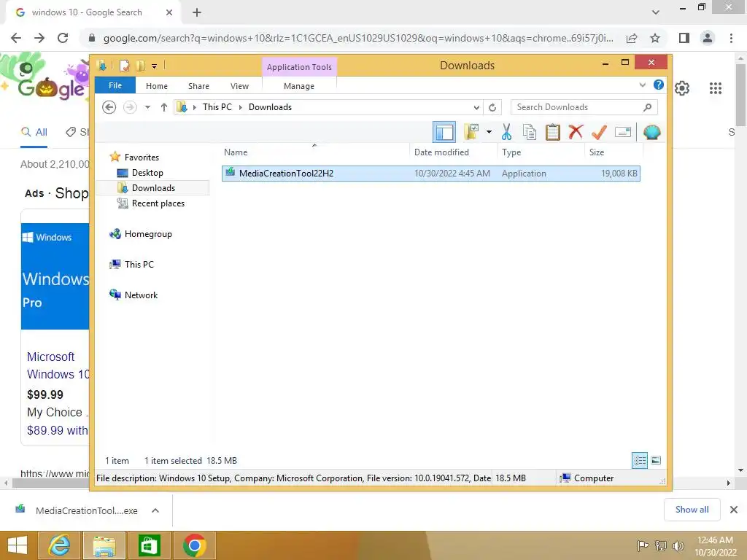The height and width of the screenshot is (560, 747).
Task: Open Chrome tab search chevron
Action: pyautogui.click(x=656, y=12)
